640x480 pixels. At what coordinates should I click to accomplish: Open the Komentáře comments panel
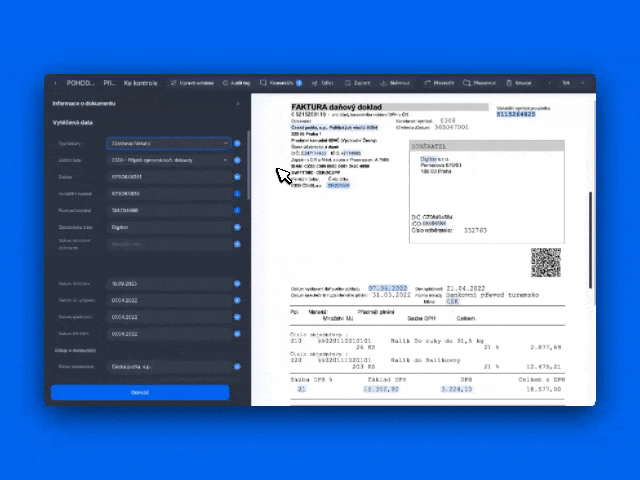click(x=281, y=83)
